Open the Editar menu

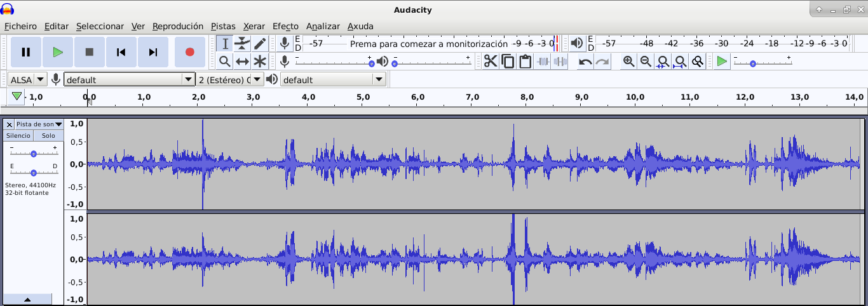point(57,26)
